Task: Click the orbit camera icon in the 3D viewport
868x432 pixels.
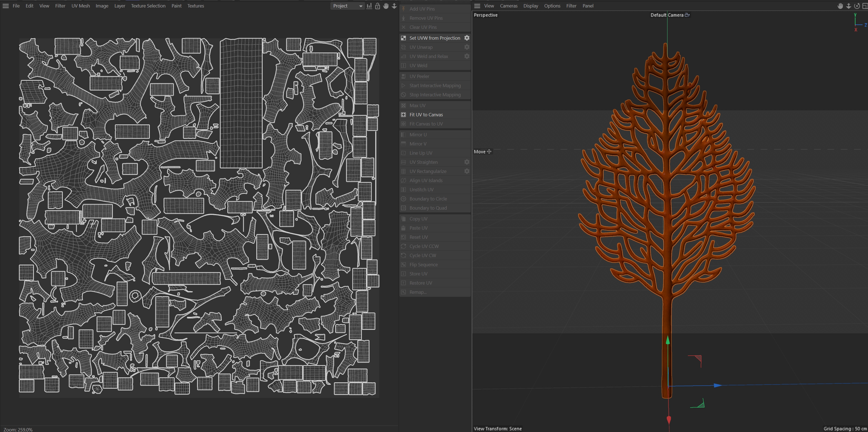Action: point(857,6)
